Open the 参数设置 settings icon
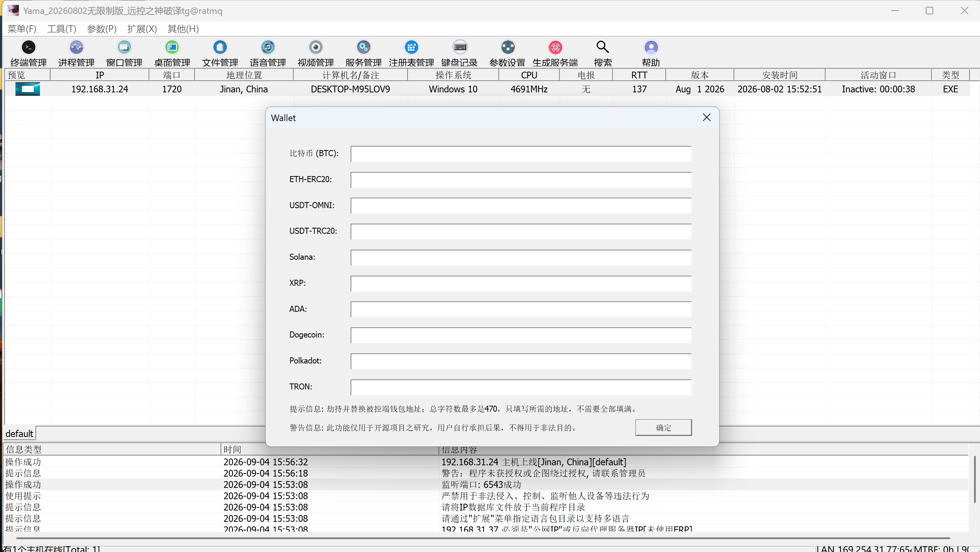980x552 pixels. 507,48
